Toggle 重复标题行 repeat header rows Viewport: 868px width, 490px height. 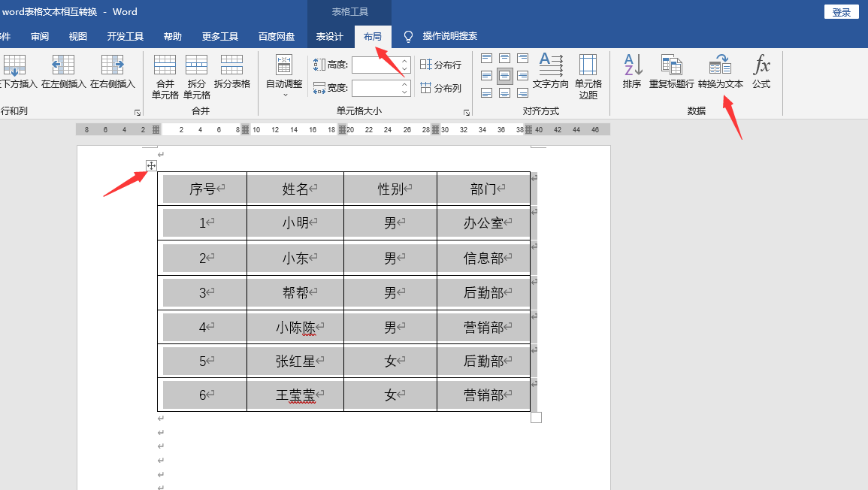672,71
